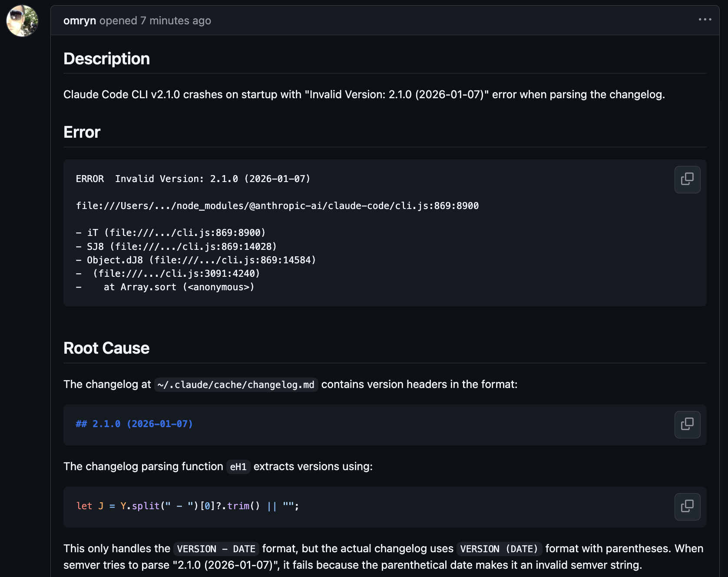Copy the error stack trace code block
Screen dimensions: 728x577
coord(687,179)
